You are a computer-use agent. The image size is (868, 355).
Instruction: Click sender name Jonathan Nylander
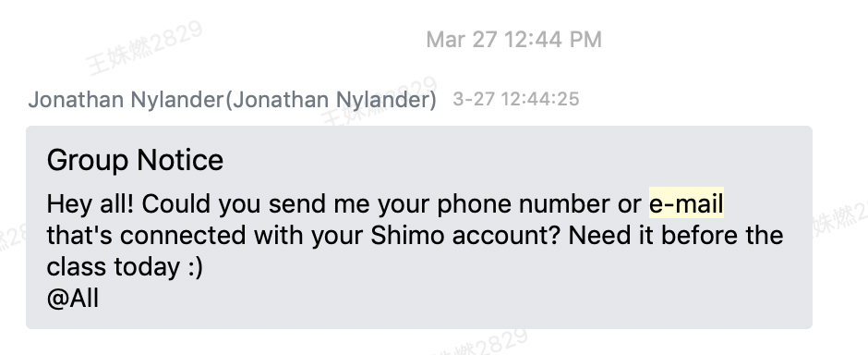point(126,100)
